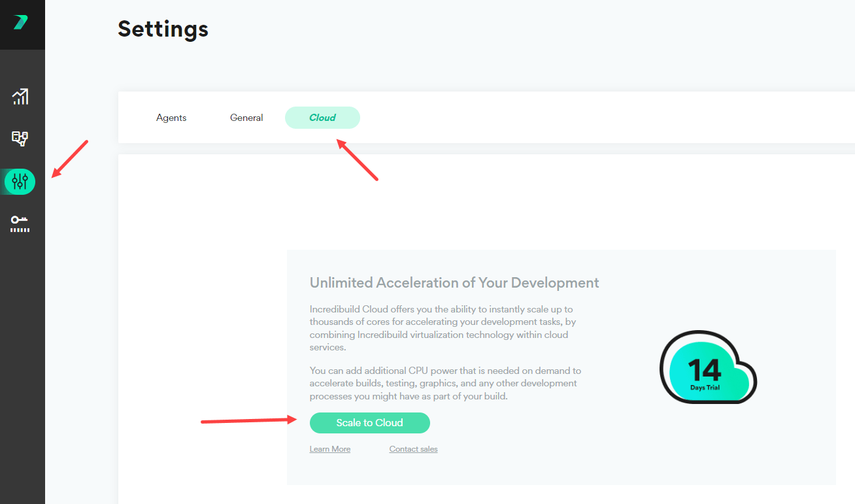The width and height of the screenshot is (855, 504).
Task: Click the Settings page heading
Action: [163, 29]
